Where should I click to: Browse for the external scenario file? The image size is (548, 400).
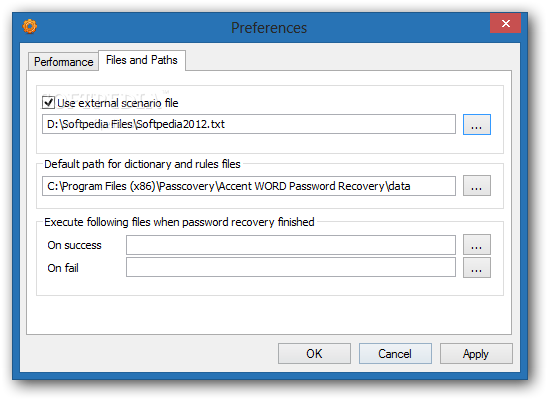coord(477,124)
